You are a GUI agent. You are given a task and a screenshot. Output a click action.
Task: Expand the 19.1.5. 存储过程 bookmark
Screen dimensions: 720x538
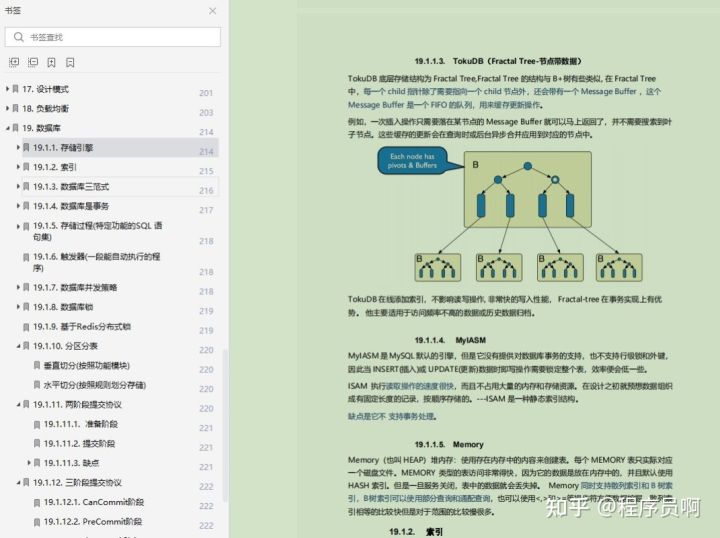click(x=18, y=226)
